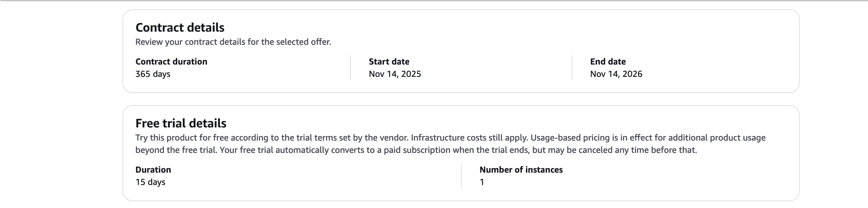868x208 pixels.
Task: Click the 365 days value
Action: click(153, 74)
